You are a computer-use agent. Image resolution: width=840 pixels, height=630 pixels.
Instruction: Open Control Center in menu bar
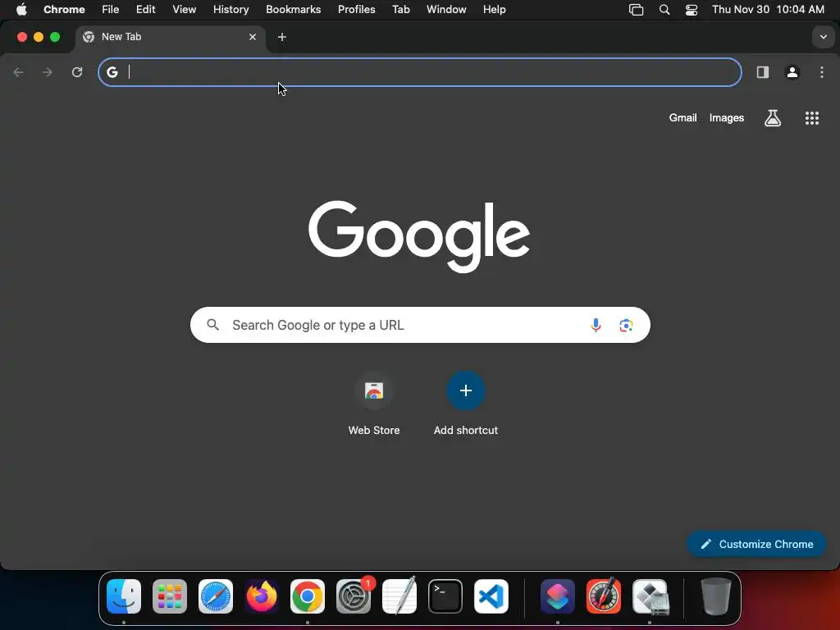pyautogui.click(x=691, y=10)
